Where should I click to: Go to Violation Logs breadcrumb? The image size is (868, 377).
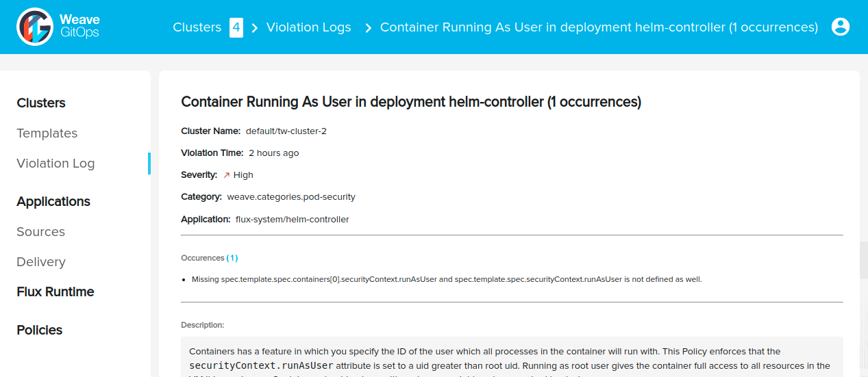point(309,27)
